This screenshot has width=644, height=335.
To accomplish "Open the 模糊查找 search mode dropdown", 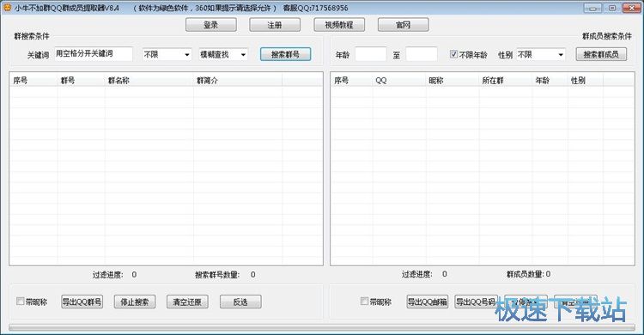I will point(223,54).
